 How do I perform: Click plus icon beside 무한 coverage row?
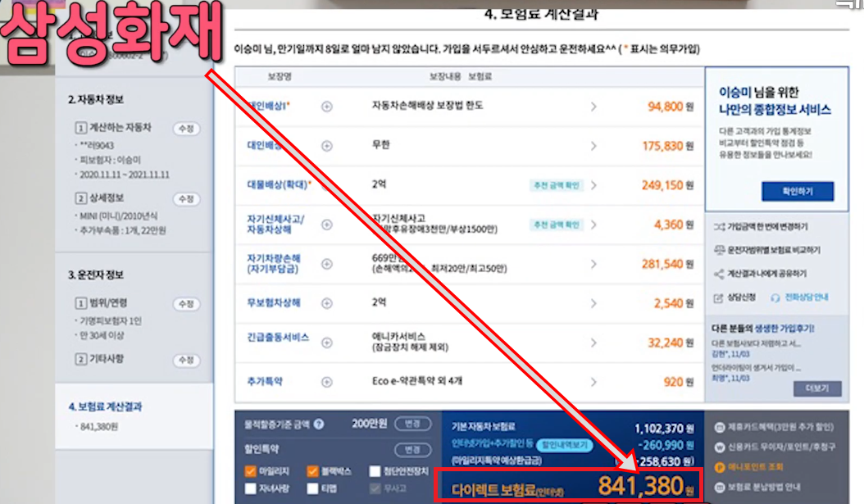[x=327, y=146]
